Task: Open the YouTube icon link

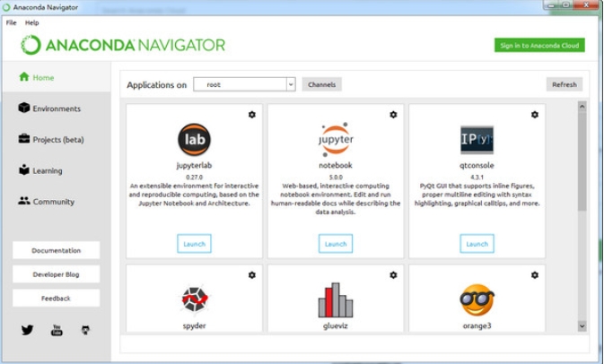Action: (x=57, y=330)
